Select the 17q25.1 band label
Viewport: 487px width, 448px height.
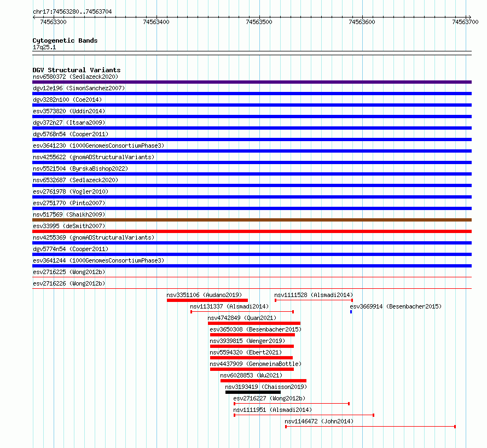[44, 47]
